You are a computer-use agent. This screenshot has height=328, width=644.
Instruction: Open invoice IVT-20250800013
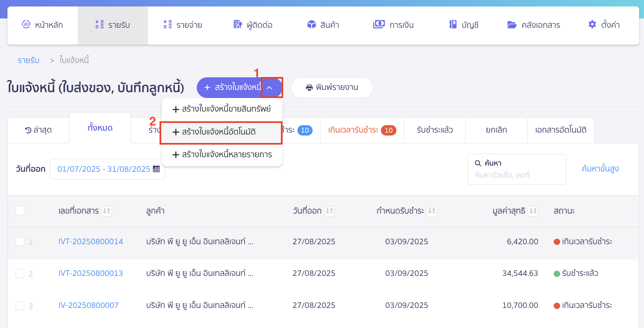click(x=91, y=273)
